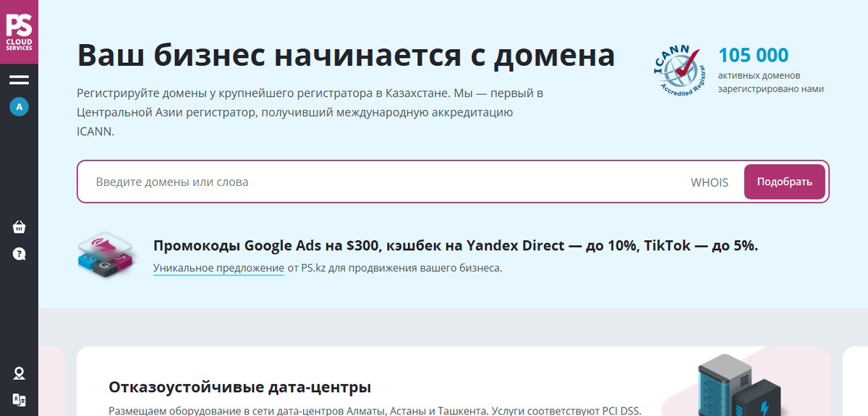Focus the domain search input field

(x=383, y=182)
